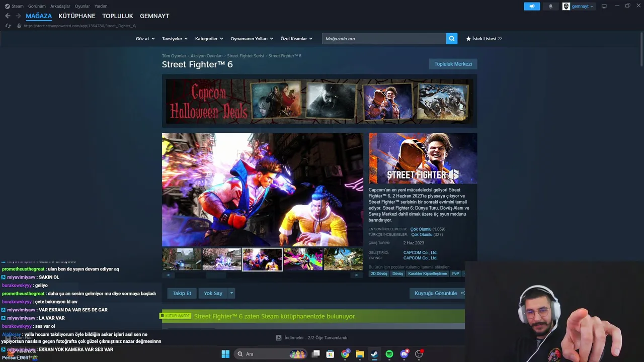Click the 2D Dövüş tag
Image resolution: width=644 pixels, height=362 pixels.
(379, 274)
